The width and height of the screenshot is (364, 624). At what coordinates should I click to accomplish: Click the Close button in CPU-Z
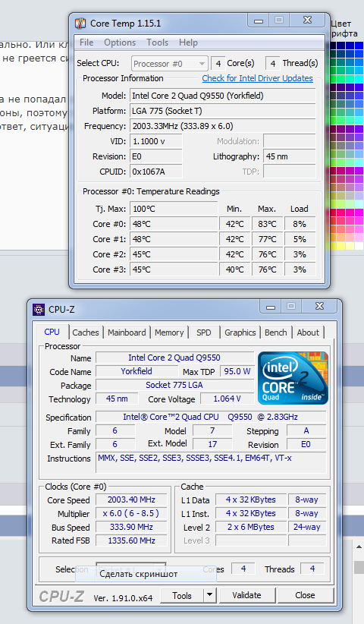[305, 595]
